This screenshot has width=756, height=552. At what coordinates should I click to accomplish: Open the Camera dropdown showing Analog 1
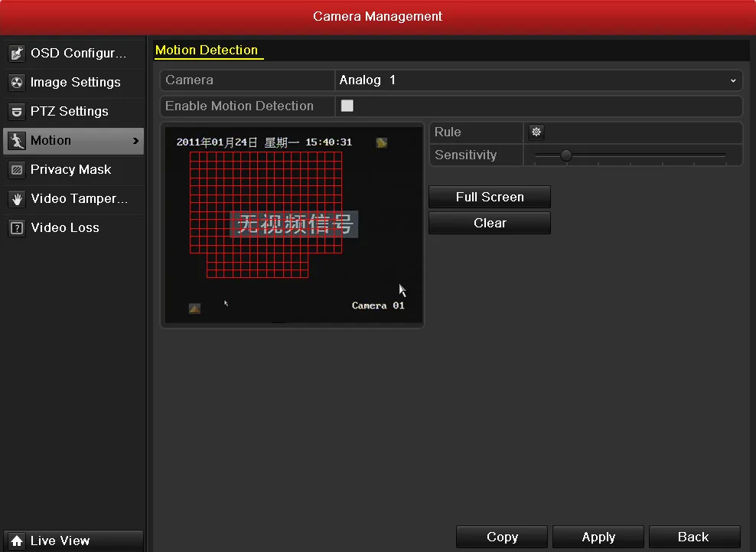[x=539, y=80]
